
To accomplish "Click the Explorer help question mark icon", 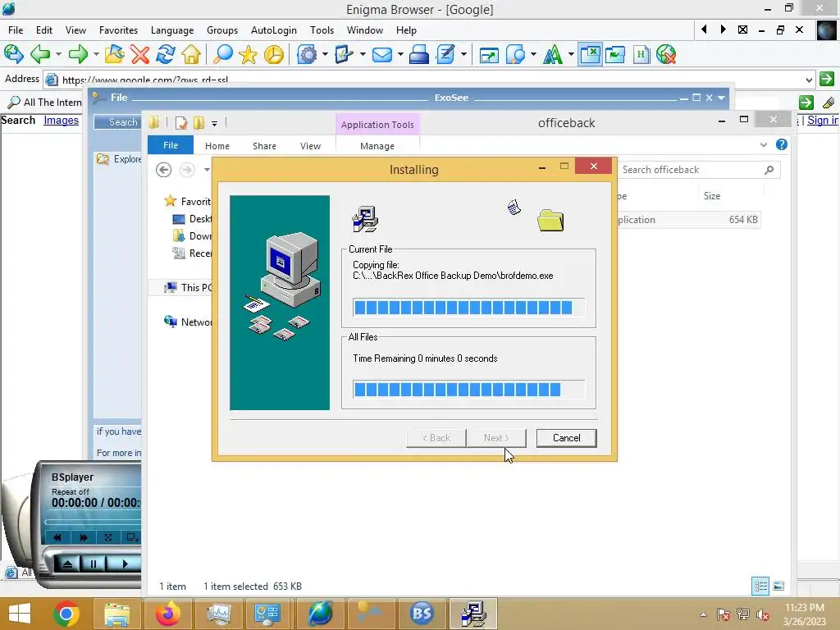I will pos(782,144).
